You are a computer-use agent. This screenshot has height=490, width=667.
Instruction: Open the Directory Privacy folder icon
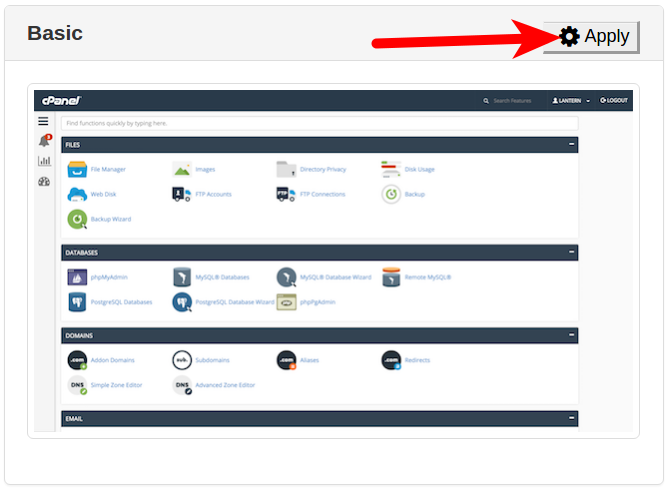pos(286,169)
